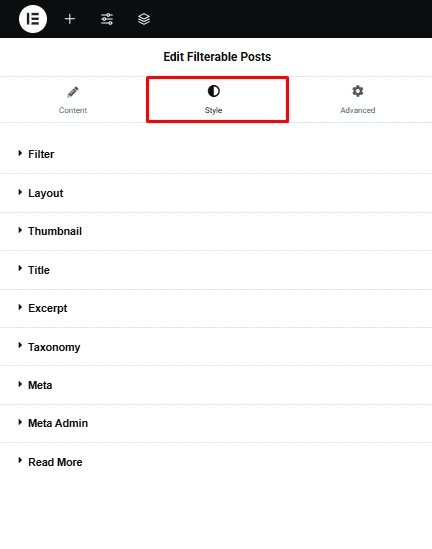Expand the Title section
The height and width of the screenshot is (549, 432).
point(216,270)
